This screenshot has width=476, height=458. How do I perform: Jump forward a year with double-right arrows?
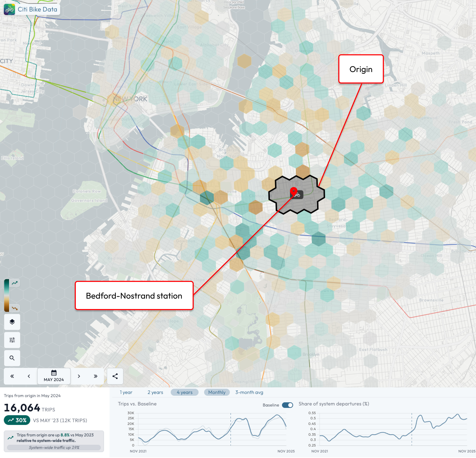tap(95, 376)
